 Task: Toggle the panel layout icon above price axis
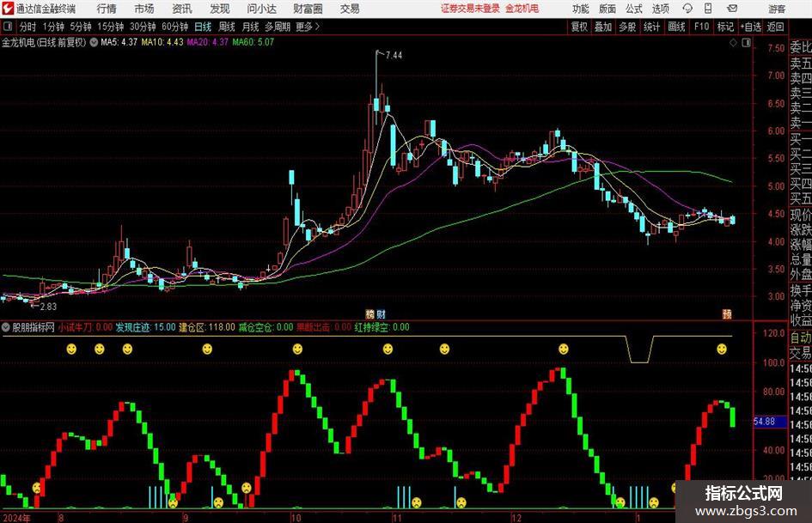[x=746, y=43]
